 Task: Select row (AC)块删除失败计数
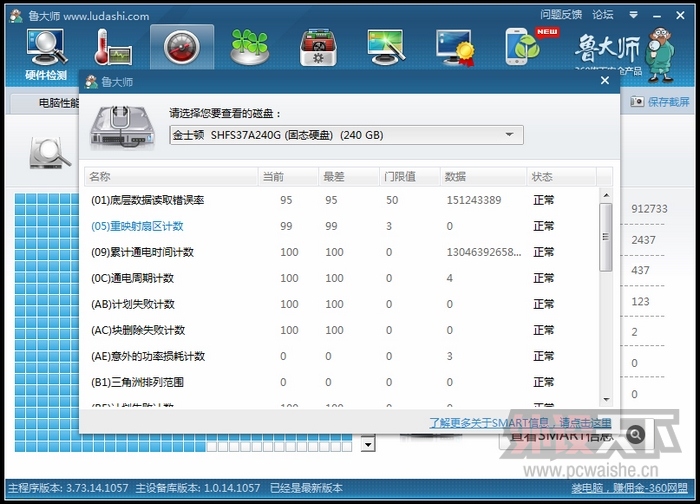tap(342, 330)
